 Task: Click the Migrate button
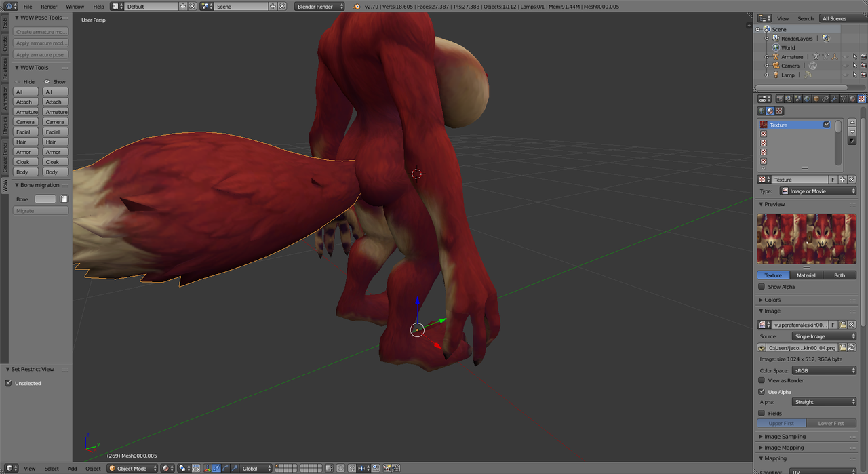click(41, 211)
